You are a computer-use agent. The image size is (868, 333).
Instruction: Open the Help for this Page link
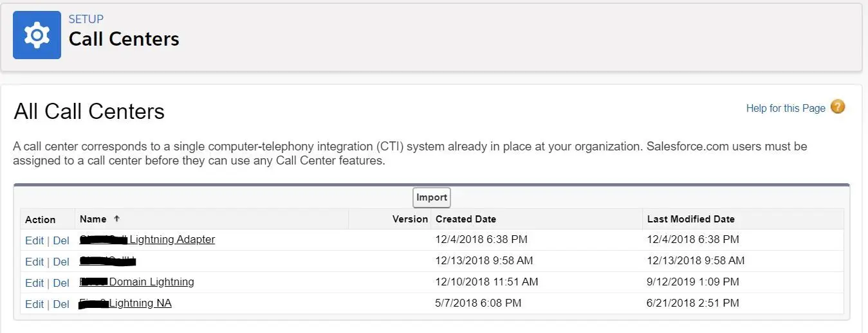tap(786, 108)
